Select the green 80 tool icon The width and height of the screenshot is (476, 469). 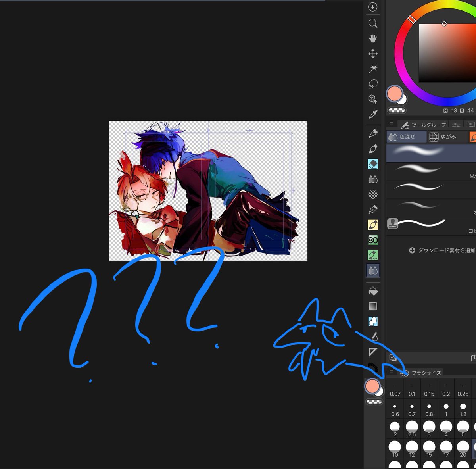click(x=373, y=240)
